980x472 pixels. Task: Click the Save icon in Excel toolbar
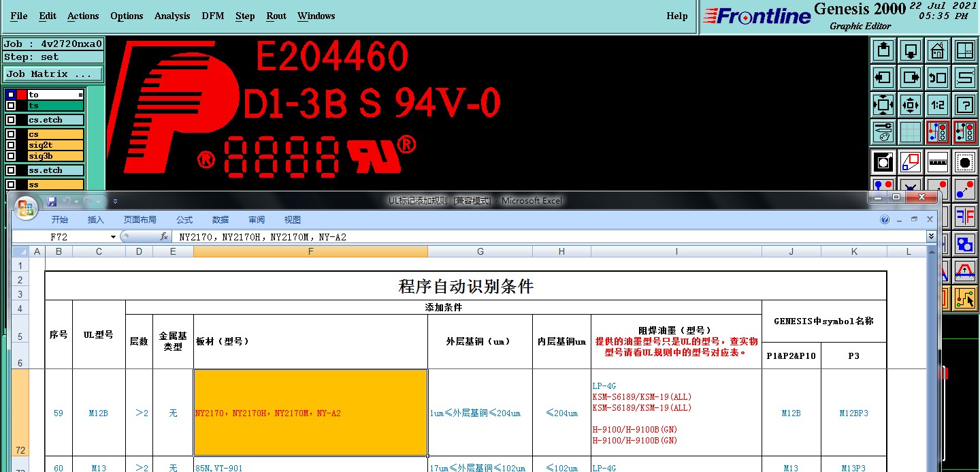click(x=52, y=201)
